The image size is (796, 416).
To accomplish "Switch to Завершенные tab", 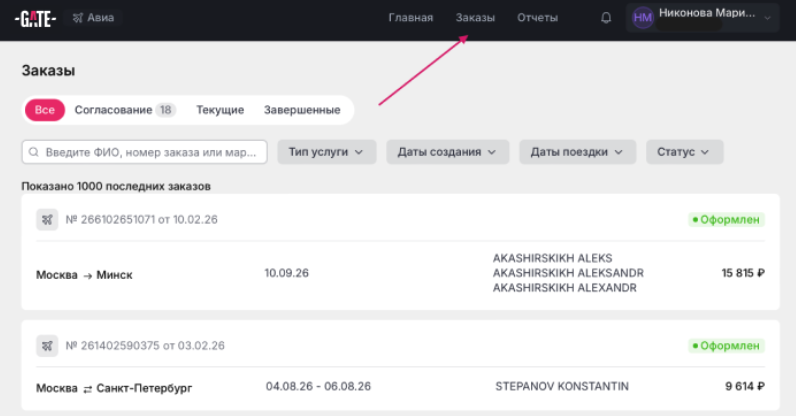I will click(x=302, y=110).
